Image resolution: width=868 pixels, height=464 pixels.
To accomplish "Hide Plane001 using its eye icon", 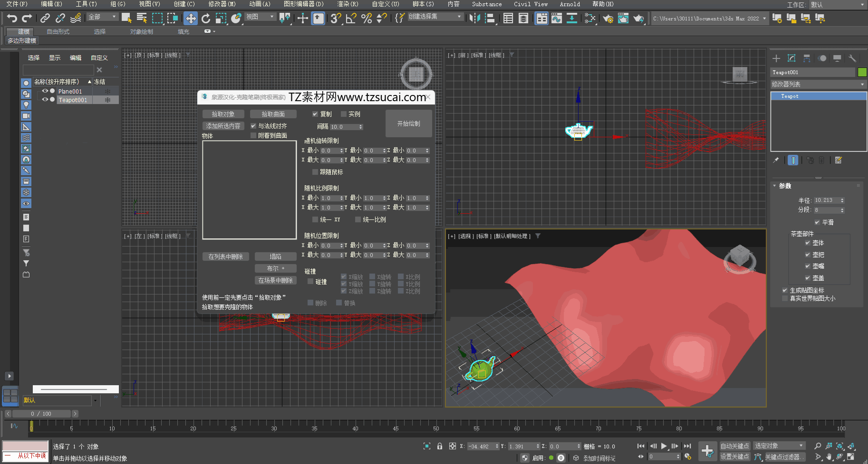I will coord(45,91).
